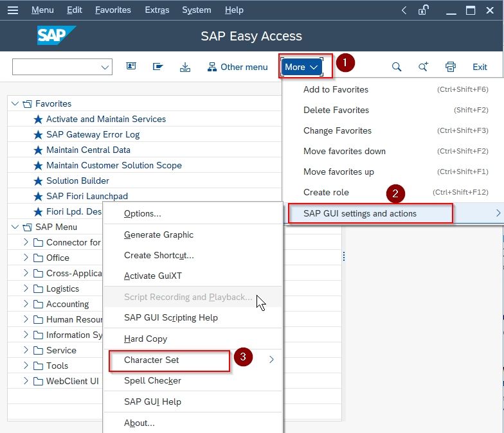Click star icon of Solution Builder favorite

(38, 181)
